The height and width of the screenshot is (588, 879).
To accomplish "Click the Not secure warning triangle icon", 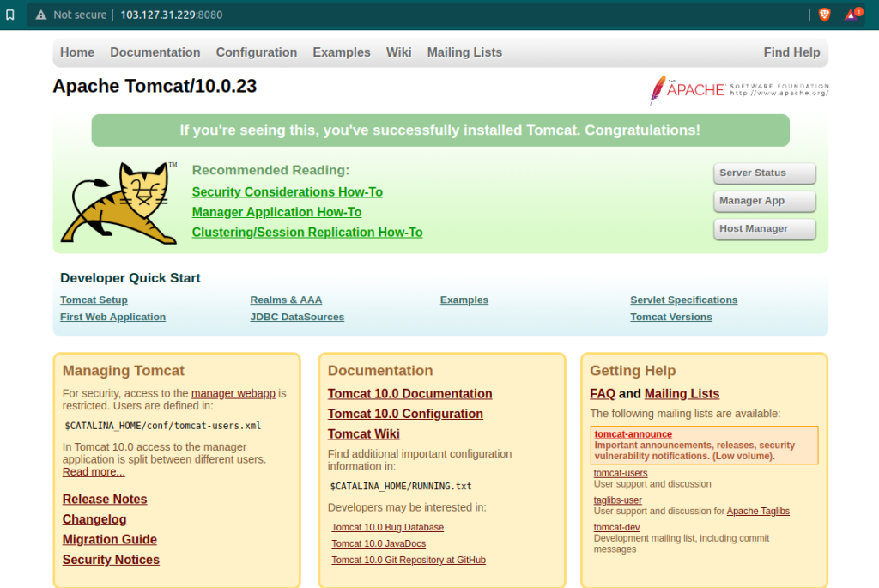I will [x=41, y=15].
